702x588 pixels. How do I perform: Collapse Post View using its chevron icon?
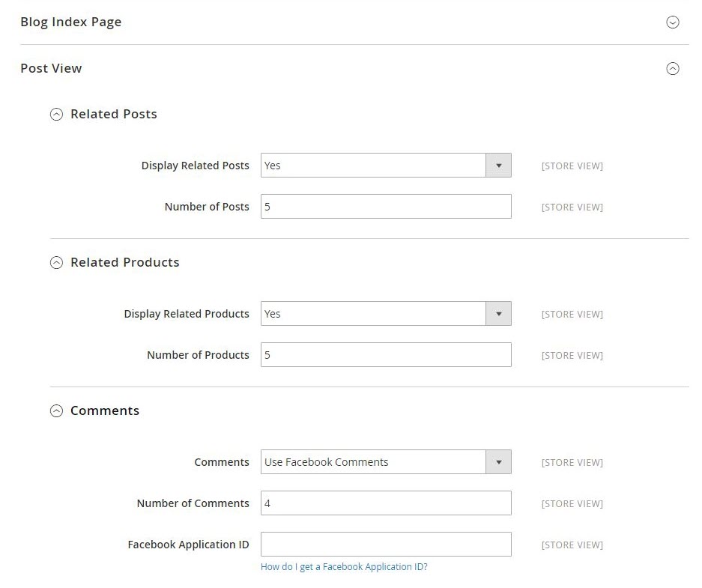coord(672,69)
